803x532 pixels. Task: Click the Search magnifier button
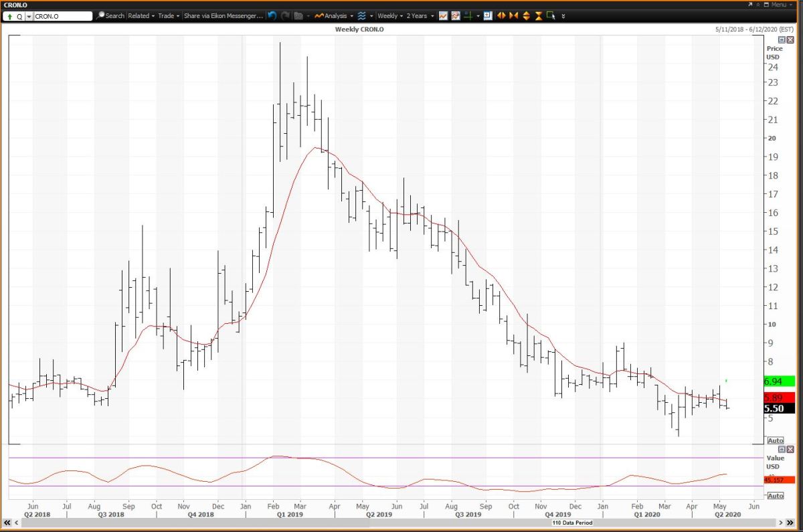tap(110, 15)
